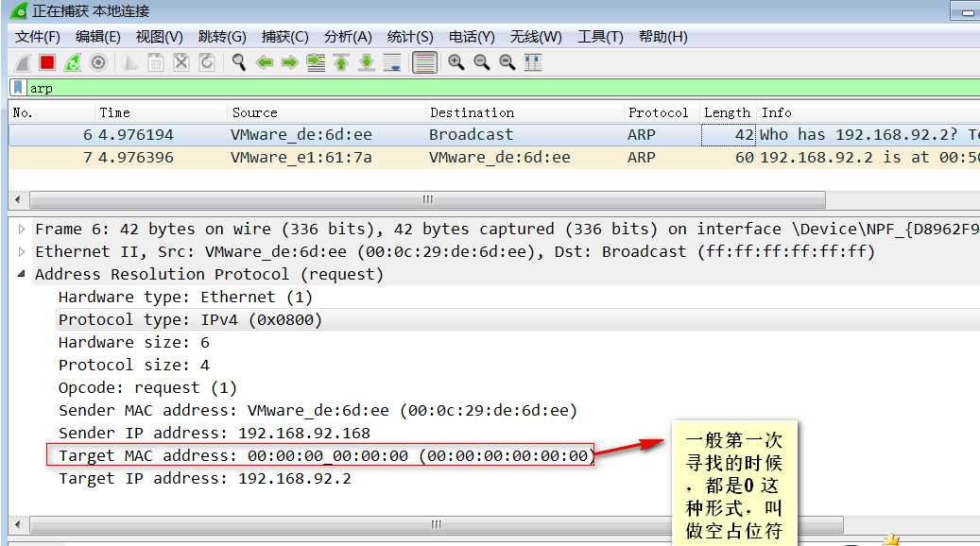Open the 统计(S) menu

pos(410,37)
